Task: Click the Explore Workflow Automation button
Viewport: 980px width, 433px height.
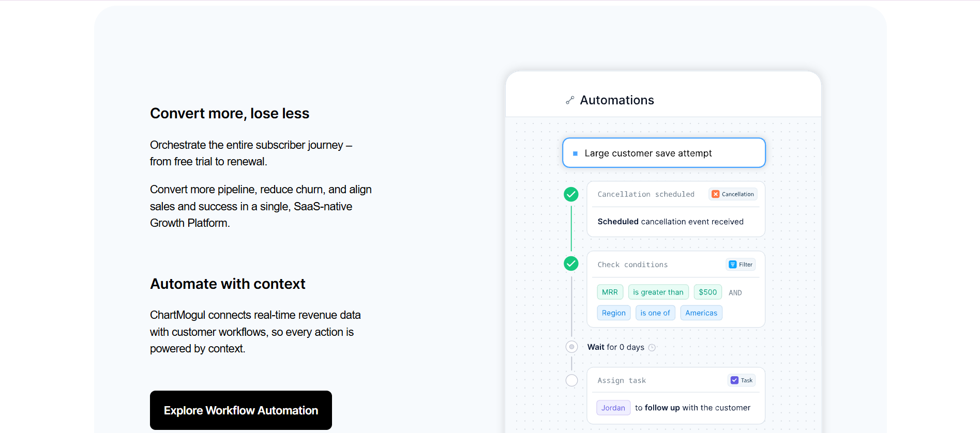Action: [240, 410]
